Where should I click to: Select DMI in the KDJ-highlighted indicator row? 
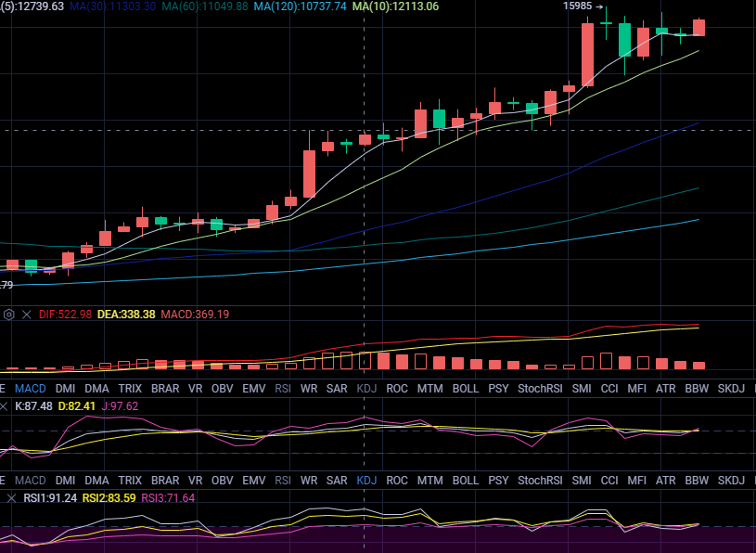[65, 481]
